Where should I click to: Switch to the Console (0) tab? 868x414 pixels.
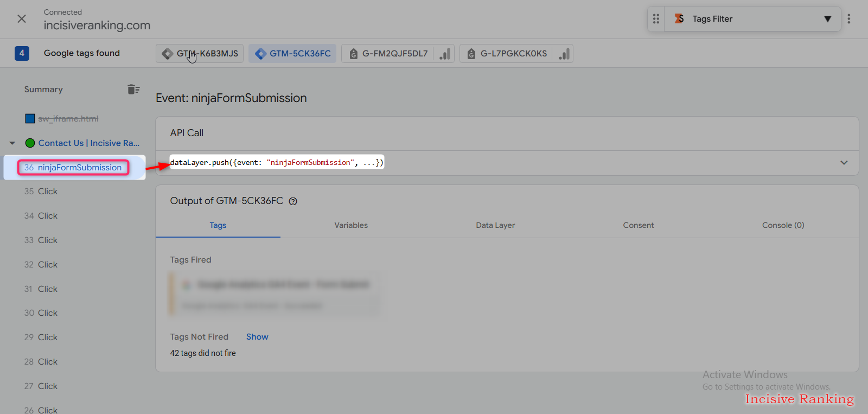click(x=783, y=225)
